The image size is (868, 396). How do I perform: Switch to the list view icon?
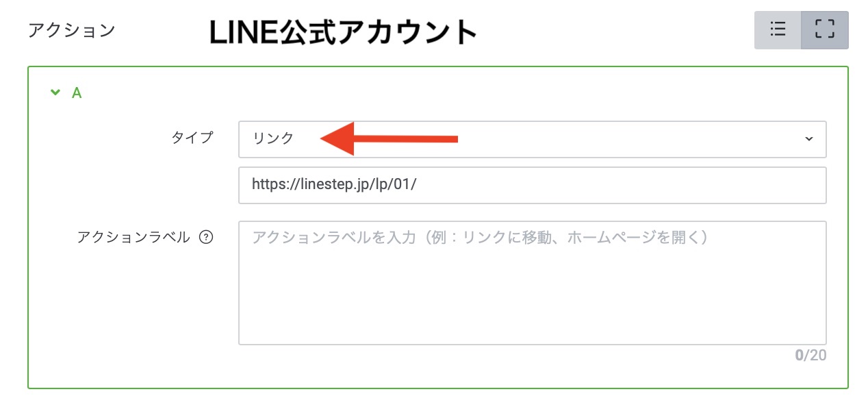(778, 30)
